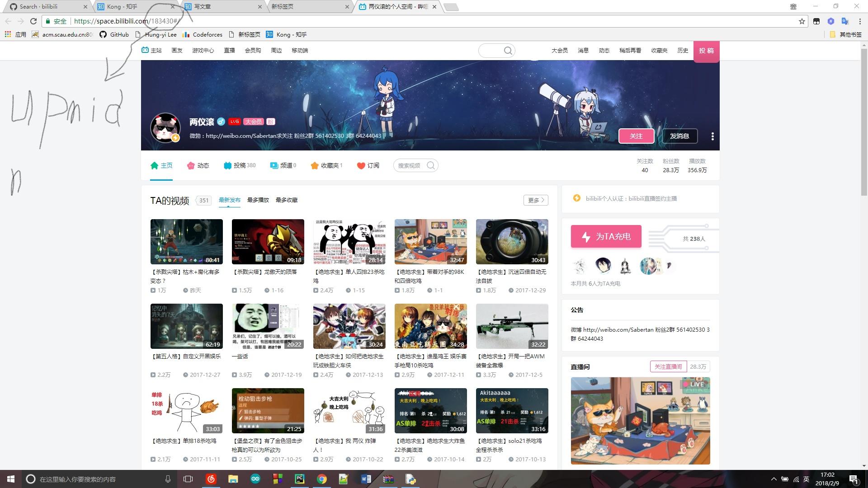
Task: Open the Apps shortcut in bookmarks bar
Action: [15, 34]
